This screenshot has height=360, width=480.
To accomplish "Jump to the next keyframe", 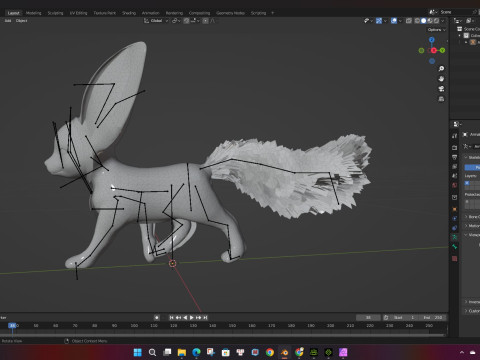I will [199, 318].
